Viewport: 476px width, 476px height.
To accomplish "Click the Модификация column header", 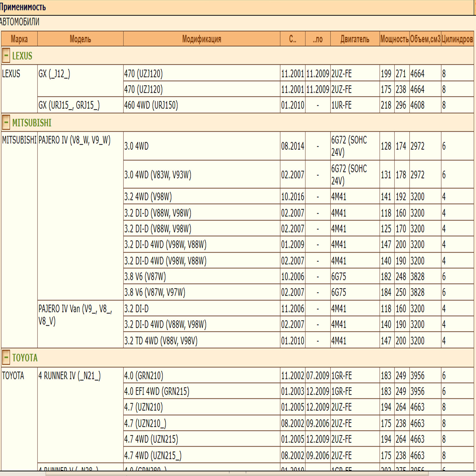I will point(201,39).
